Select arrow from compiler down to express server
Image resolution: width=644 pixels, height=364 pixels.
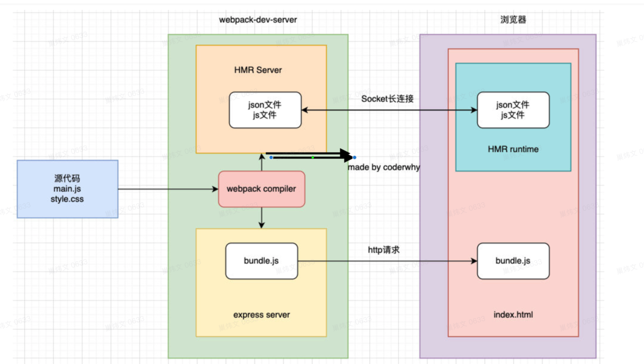(262, 217)
